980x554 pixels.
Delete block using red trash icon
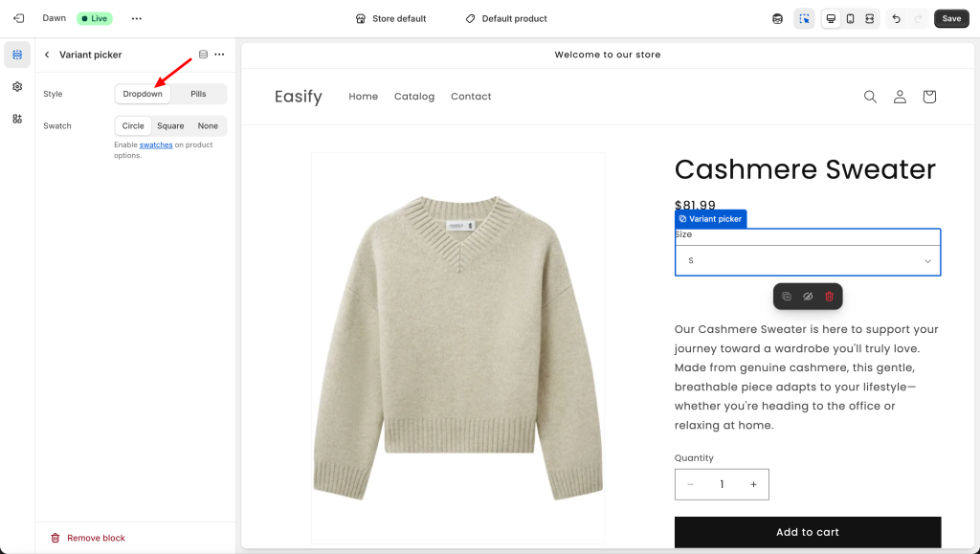pos(829,297)
